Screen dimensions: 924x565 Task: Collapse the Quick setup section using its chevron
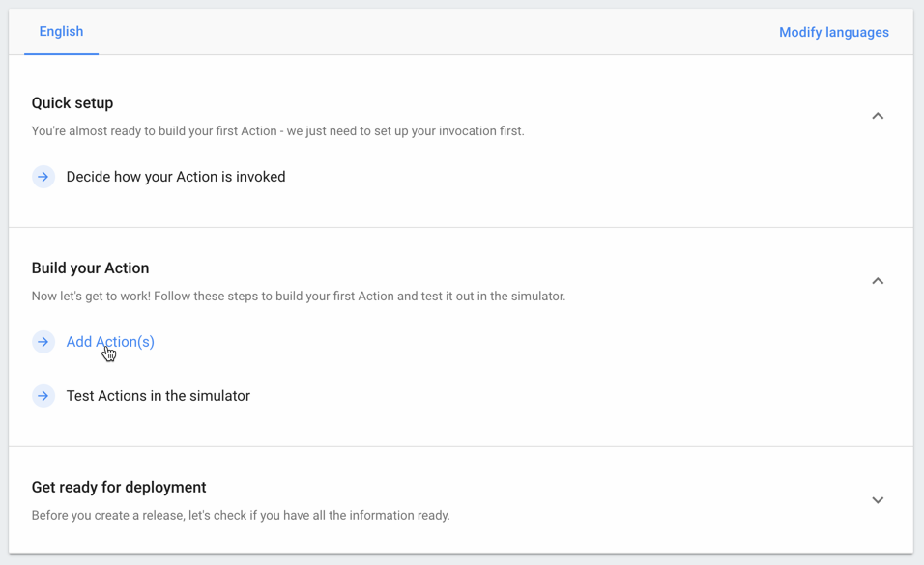click(878, 116)
